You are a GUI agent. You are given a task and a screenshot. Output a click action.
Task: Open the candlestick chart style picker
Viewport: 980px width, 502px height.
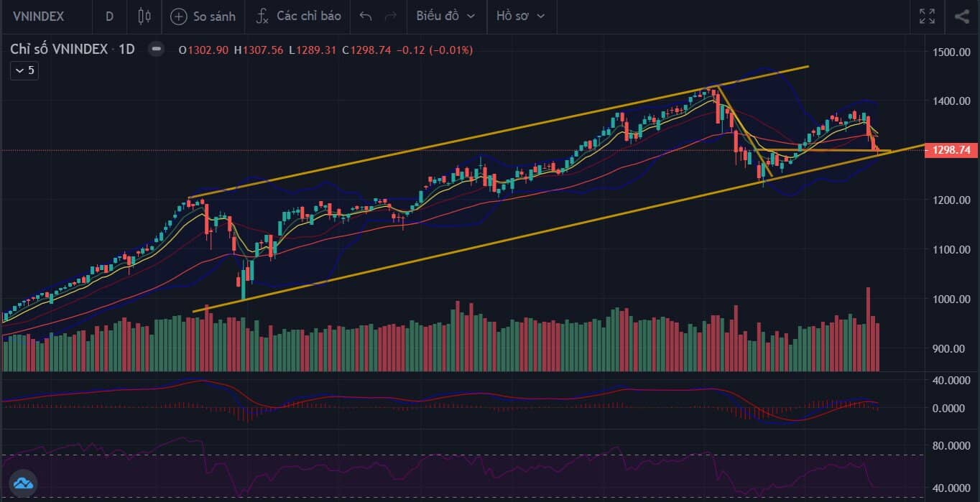pyautogui.click(x=144, y=16)
